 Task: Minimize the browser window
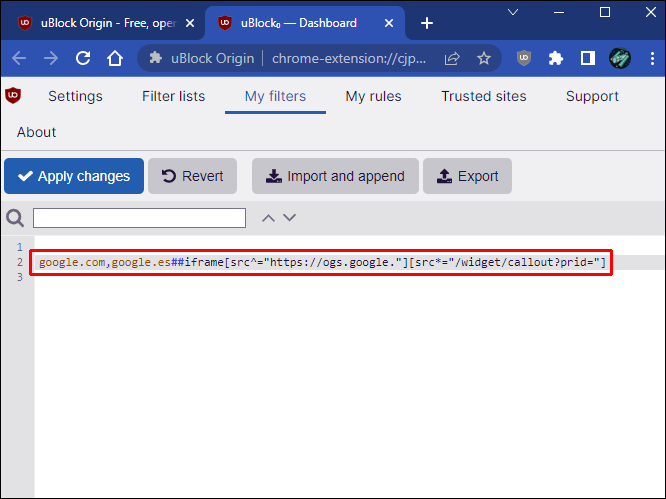559,12
